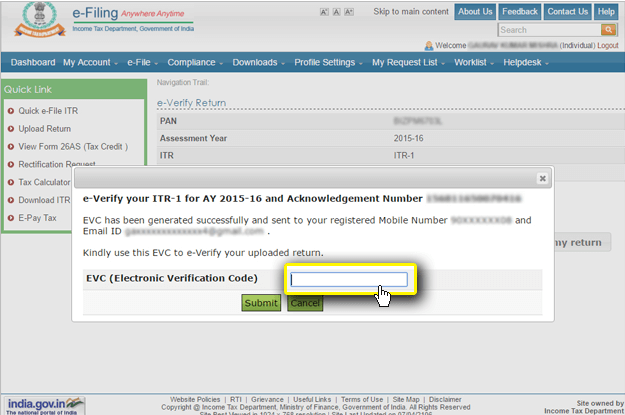Click the user avatar icon beside Welcome
625x415 pixels.
(x=429, y=45)
